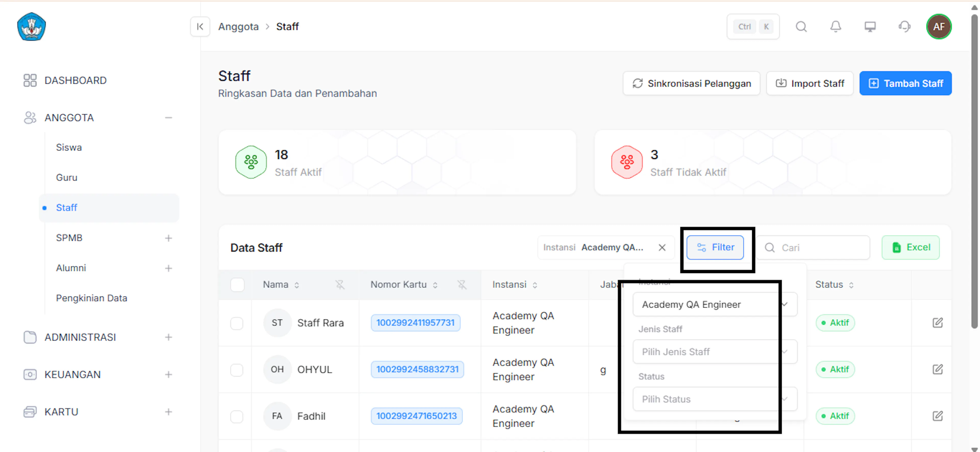Image resolution: width=980 pixels, height=452 pixels.
Task: Check the box for Staff Rara row
Action: [x=237, y=323]
